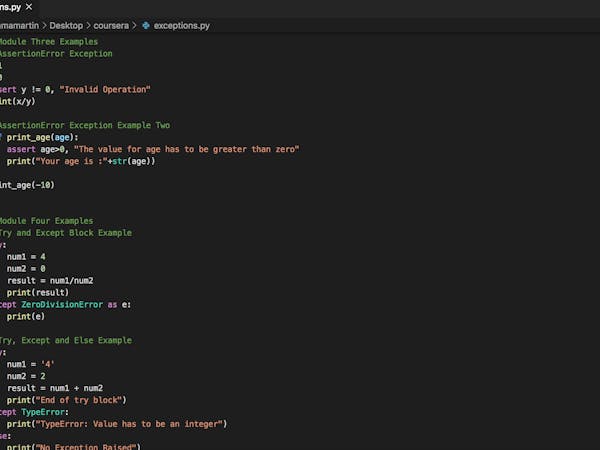Click comment 'Try, Except and Else Example'
The image size is (600, 450).
(65, 340)
